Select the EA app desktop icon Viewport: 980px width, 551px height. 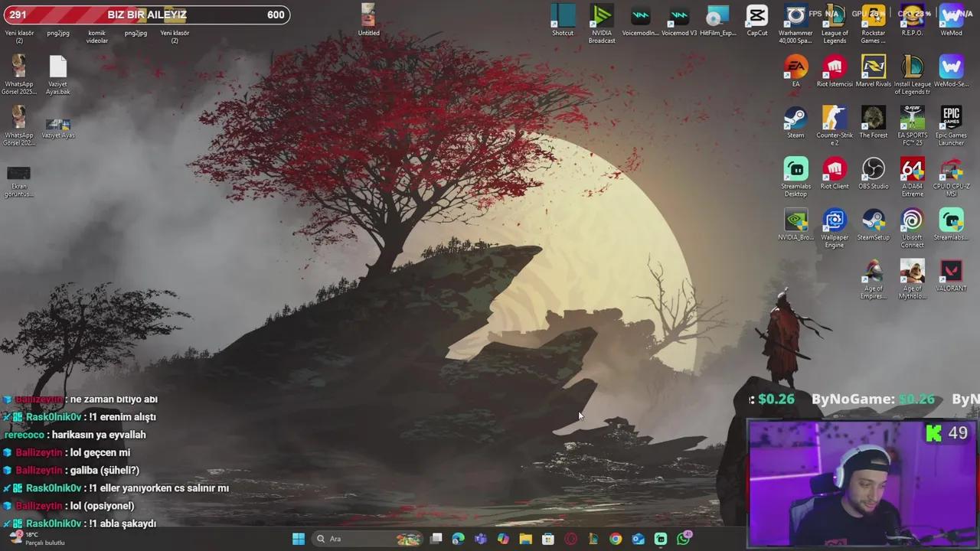coord(795,71)
